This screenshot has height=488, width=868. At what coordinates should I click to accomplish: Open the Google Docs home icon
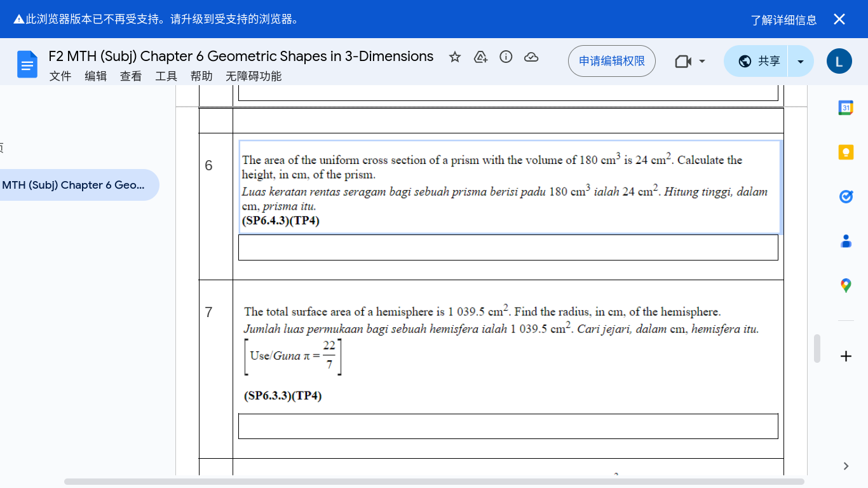[x=27, y=64]
